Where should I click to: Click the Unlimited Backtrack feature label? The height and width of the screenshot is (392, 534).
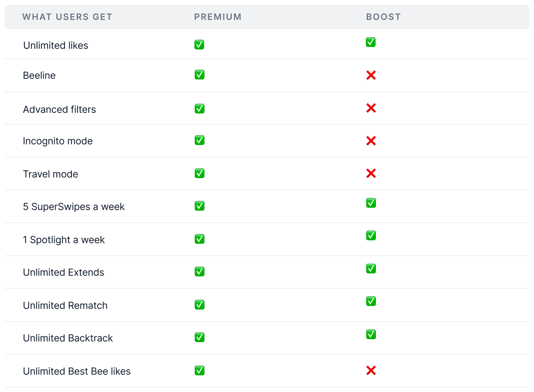click(68, 338)
